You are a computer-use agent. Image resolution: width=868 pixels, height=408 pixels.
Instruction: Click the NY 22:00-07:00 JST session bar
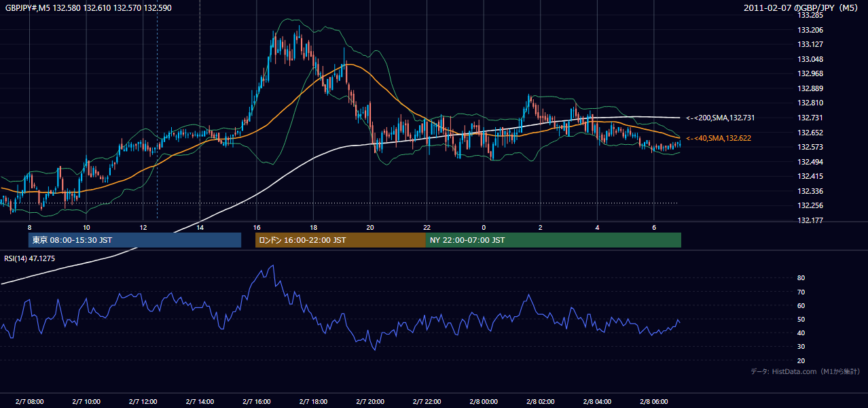554,240
